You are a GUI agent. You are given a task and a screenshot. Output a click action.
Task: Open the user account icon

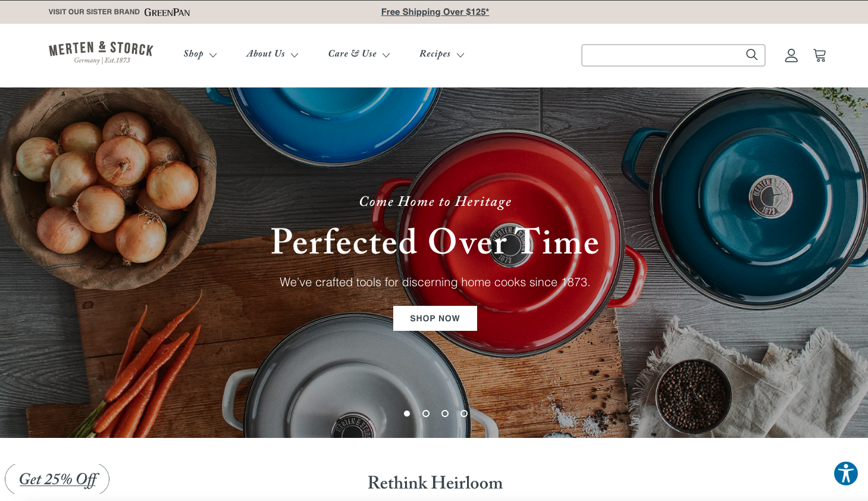(791, 55)
